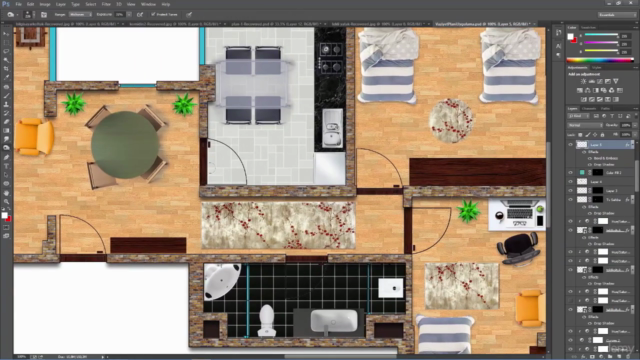Screen dimensions: 640x360
Task: Enable airbrush mode in options bar
Action: pos(140,15)
